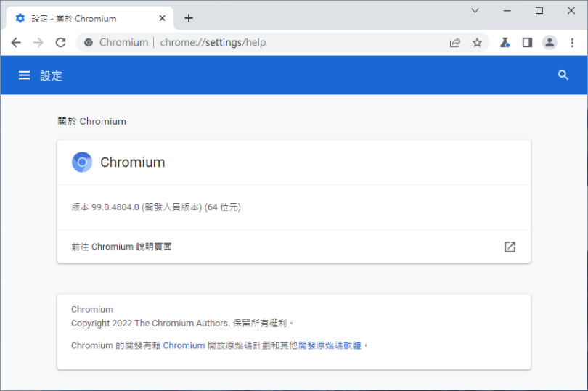Select version text 版本 99.0.4804.0

click(x=105, y=207)
